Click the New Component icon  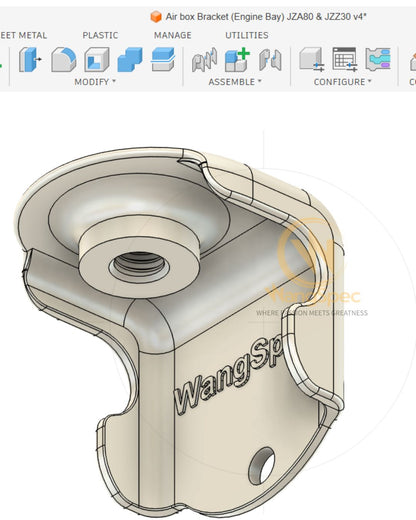pyautogui.click(x=237, y=60)
